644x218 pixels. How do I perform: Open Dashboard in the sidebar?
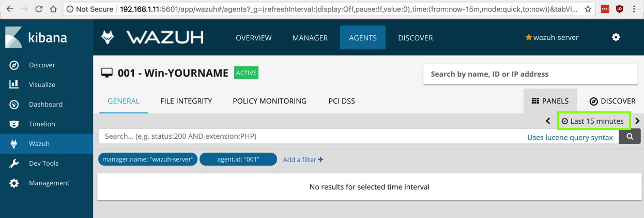pos(45,105)
